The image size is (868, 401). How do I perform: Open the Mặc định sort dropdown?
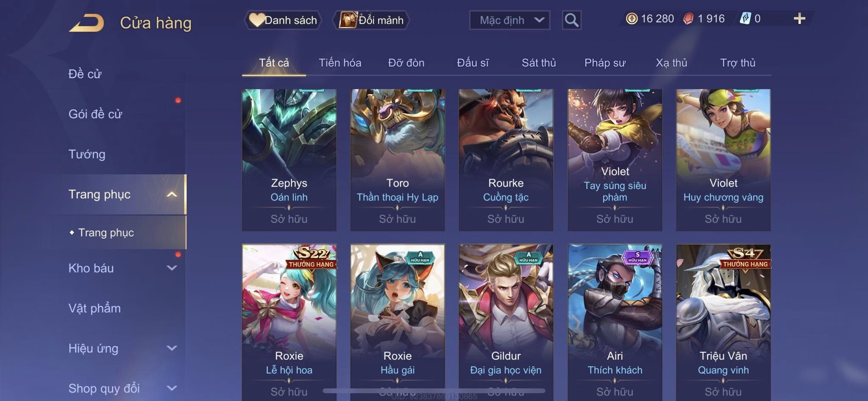point(509,20)
